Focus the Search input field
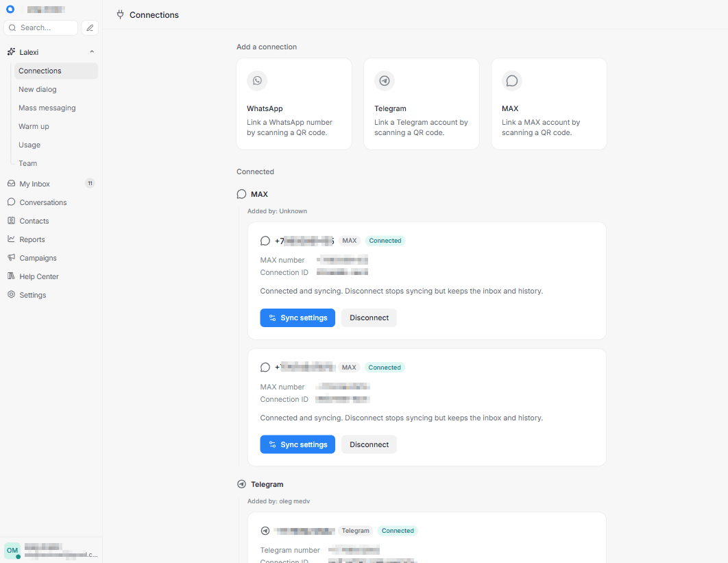Viewport: 728px width, 563px height. [41, 28]
